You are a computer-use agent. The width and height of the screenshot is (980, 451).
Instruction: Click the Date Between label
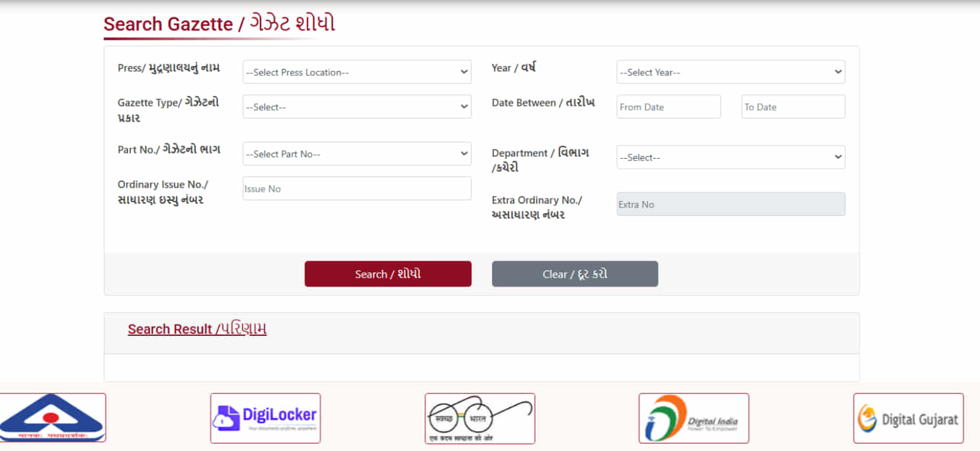(x=544, y=102)
